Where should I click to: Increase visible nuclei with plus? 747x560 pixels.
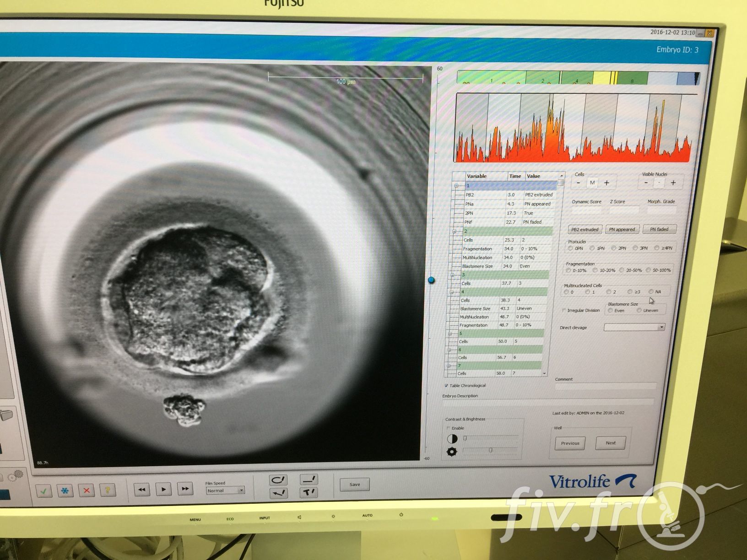pos(673,183)
